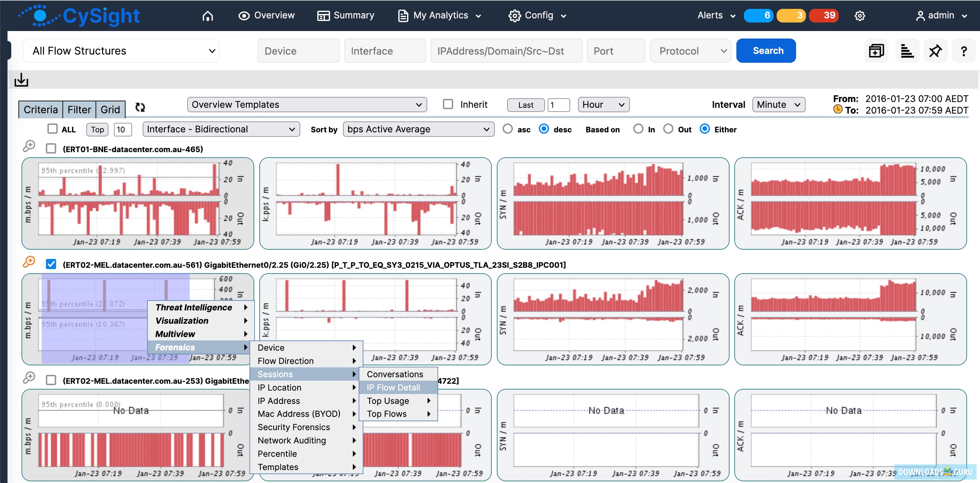This screenshot has width=980, height=483.
Task: Click the question mark help icon
Action: pos(964,51)
